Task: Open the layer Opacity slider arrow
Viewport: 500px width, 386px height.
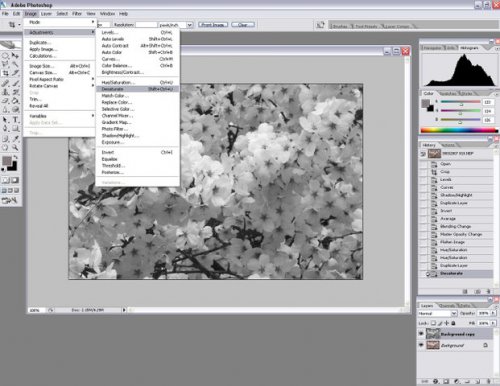Action: point(493,313)
